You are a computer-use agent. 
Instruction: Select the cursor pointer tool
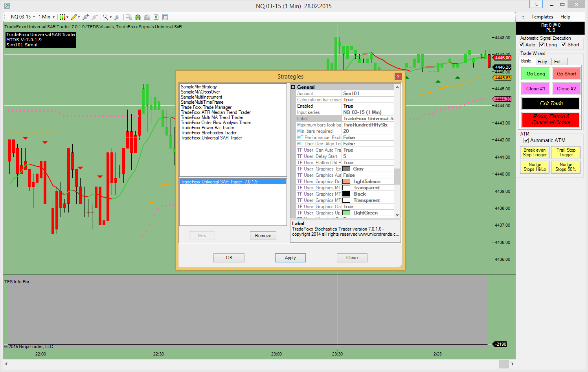pos(105,17)
